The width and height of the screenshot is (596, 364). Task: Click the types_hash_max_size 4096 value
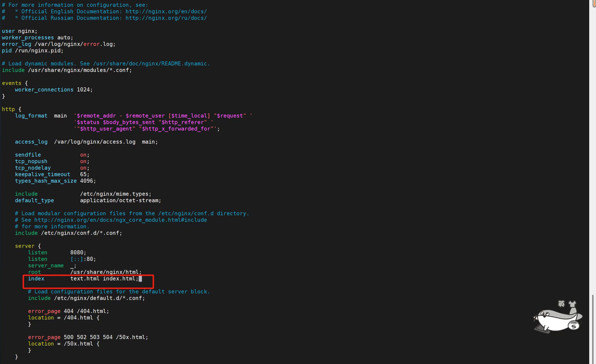(86, 181)
